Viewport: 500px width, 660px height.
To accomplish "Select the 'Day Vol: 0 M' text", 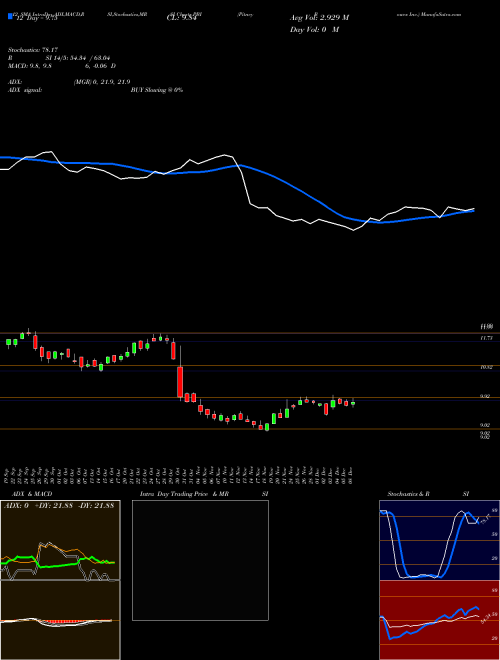I will tap(314, 30).
